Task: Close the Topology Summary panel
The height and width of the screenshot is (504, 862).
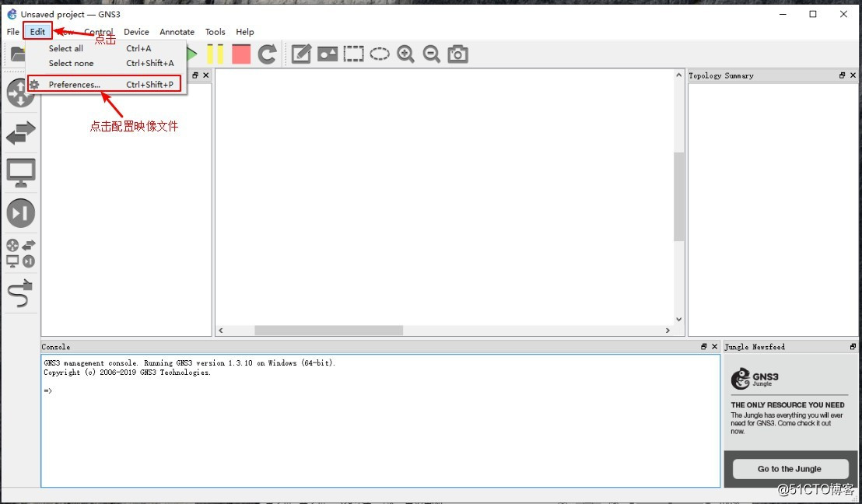Action: tap(853, 75)
